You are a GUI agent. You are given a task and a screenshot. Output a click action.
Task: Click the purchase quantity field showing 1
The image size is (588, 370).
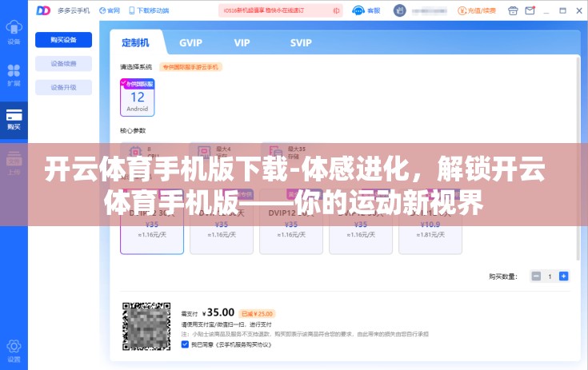(x=550, y=277)
